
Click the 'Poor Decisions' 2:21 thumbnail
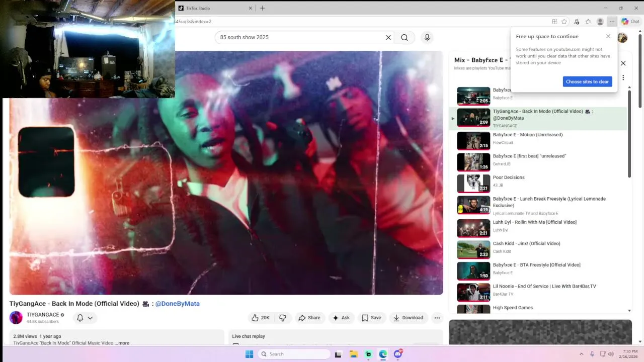tap(473, 184)
